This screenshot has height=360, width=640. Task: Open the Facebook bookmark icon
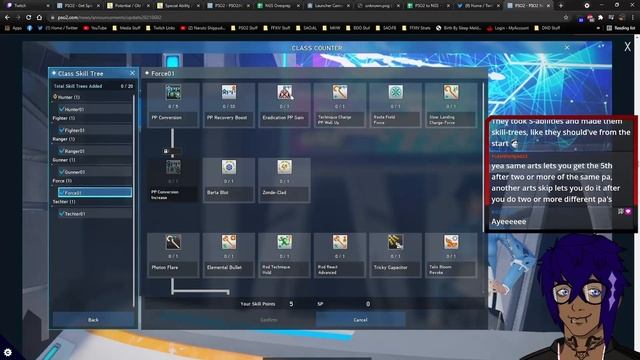point(29,28)
